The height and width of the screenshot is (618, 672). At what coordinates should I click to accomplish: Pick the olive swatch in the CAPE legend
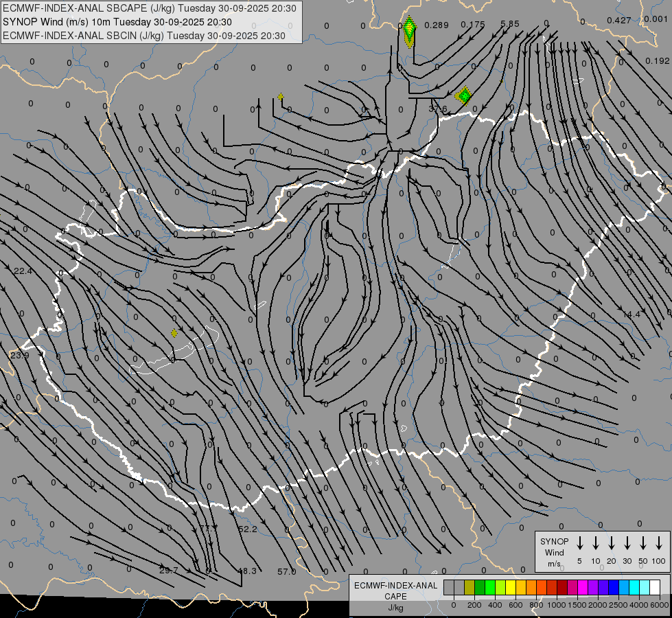[x=470, y=588]
